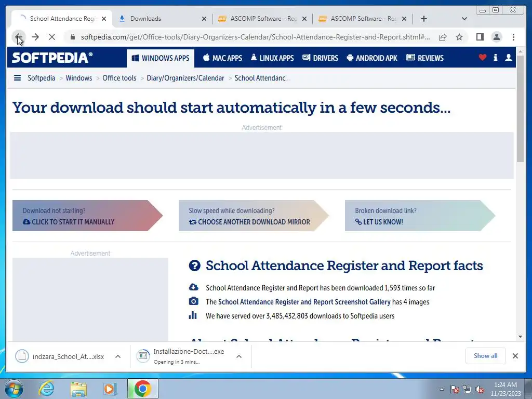
Task: Expand options for the indzara xlsx download
Action: pyautogui.click(x=118, y=356)
